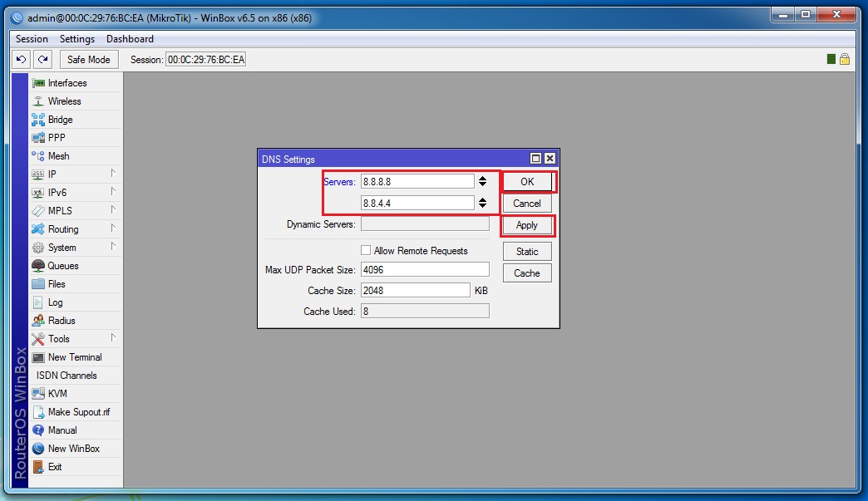
Task: Click the Routing sidebar icon
Action: [x=38, y=229]
